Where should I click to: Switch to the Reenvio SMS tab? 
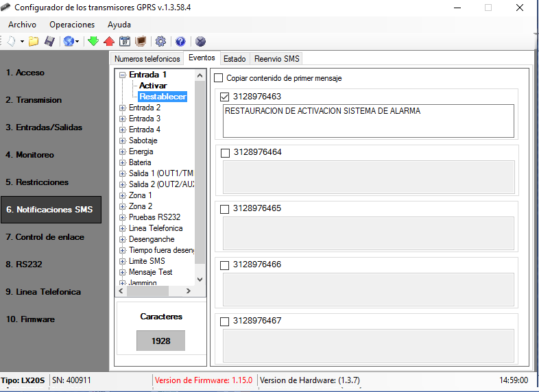pos(277,59)
